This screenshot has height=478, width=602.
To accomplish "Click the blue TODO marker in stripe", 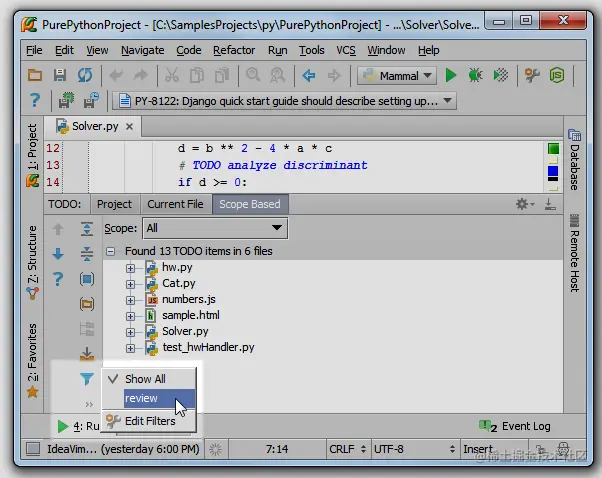I will coord(553,170).
